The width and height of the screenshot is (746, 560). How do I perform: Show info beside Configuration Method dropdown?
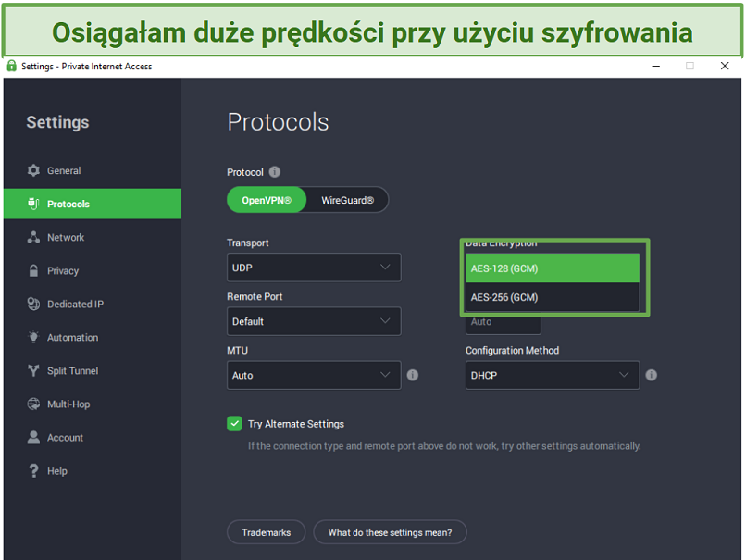[652, 375]
